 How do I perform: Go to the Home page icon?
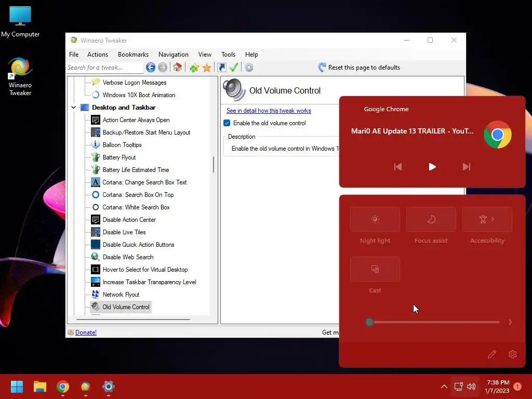[x=177, y=67]
